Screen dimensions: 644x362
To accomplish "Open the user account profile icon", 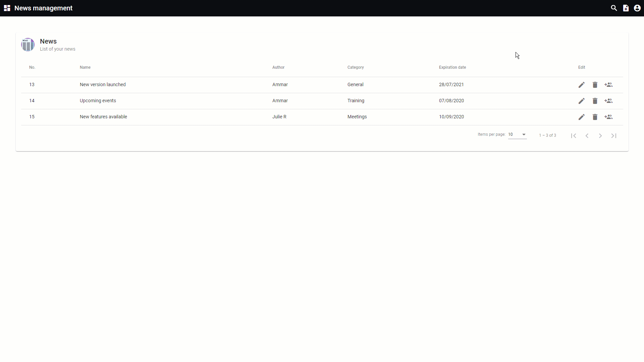I will pos(637,8).
